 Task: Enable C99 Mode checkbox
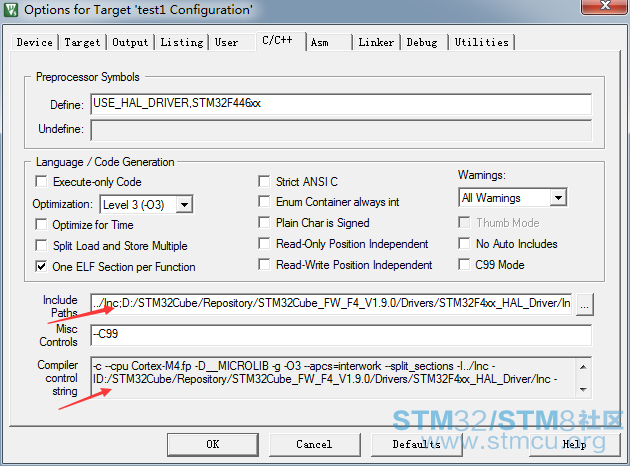464,264
